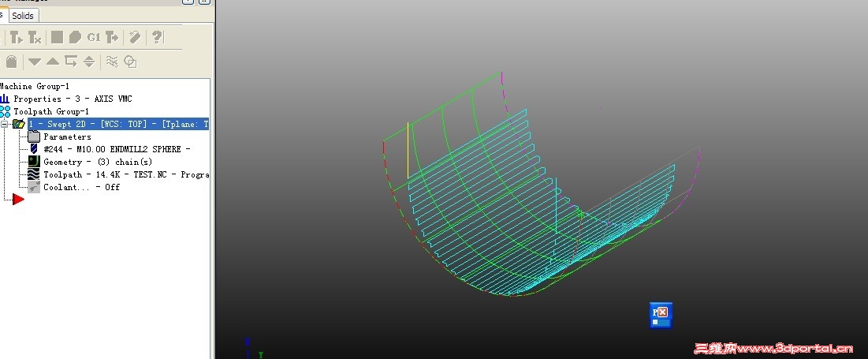Verify selected operations solid icon
Screen dimensions: 868x359
pyautogui.click(x=75, y=37)
